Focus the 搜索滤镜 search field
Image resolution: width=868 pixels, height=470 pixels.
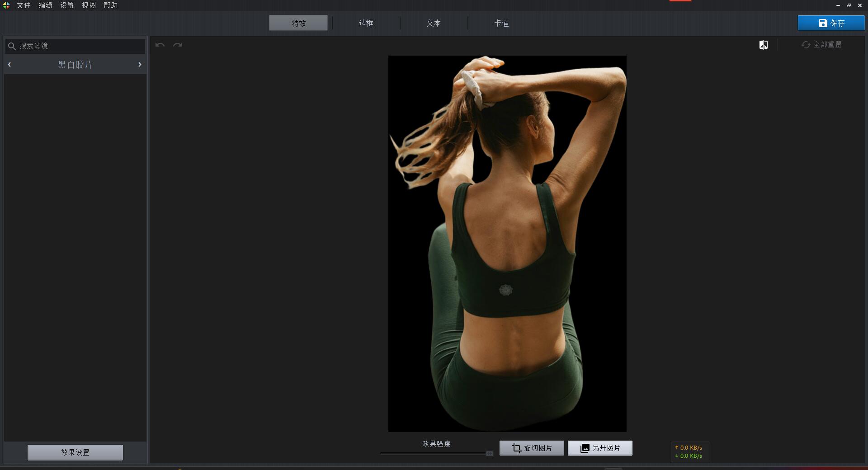[80, 46]
